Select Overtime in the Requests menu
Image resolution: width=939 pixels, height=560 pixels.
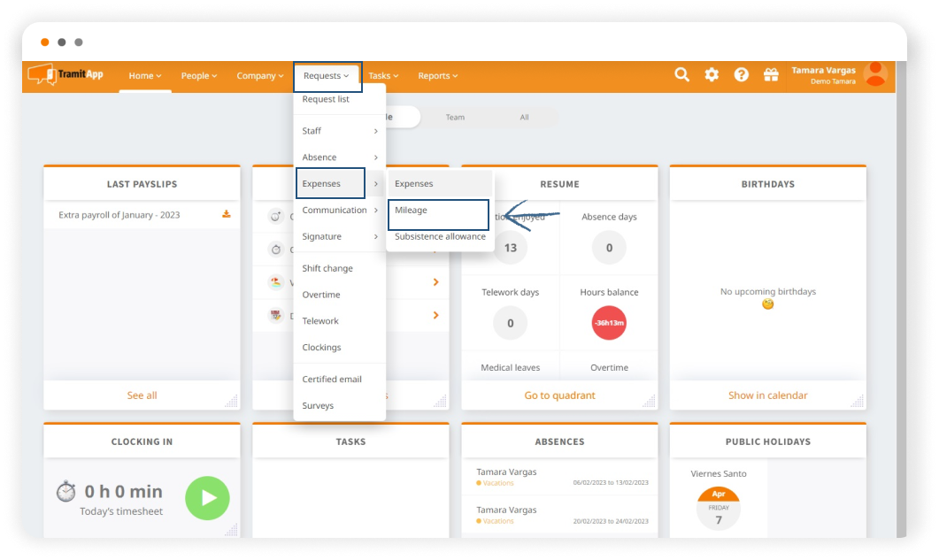[x=321, y=295]
